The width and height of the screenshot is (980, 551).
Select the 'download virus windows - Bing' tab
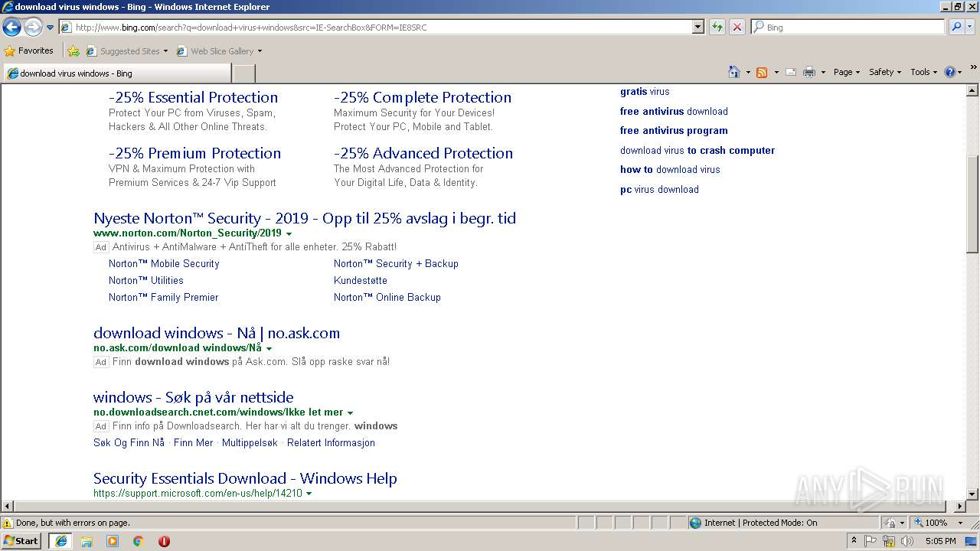coord(116,73)
